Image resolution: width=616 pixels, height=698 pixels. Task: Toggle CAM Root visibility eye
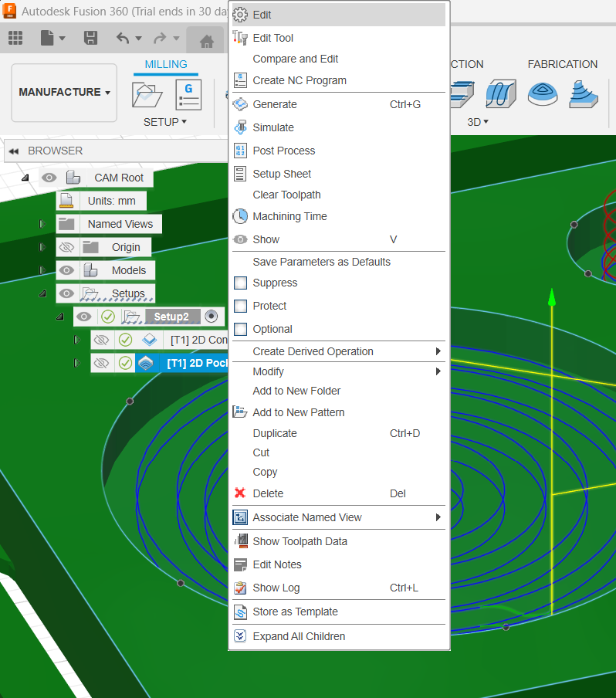coord(49,178)
